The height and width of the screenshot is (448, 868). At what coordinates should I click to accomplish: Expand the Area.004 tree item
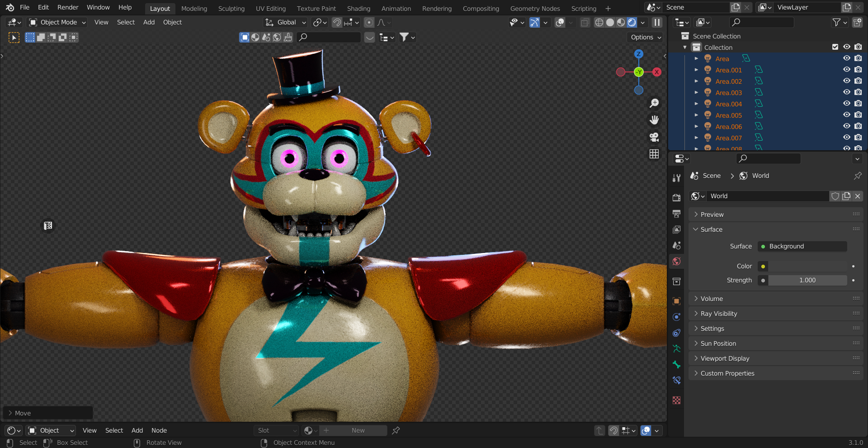pos(696,104)
